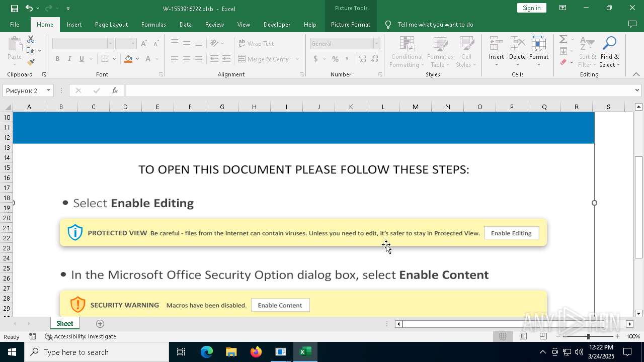Click the Conditional Formatting icon

407,52
